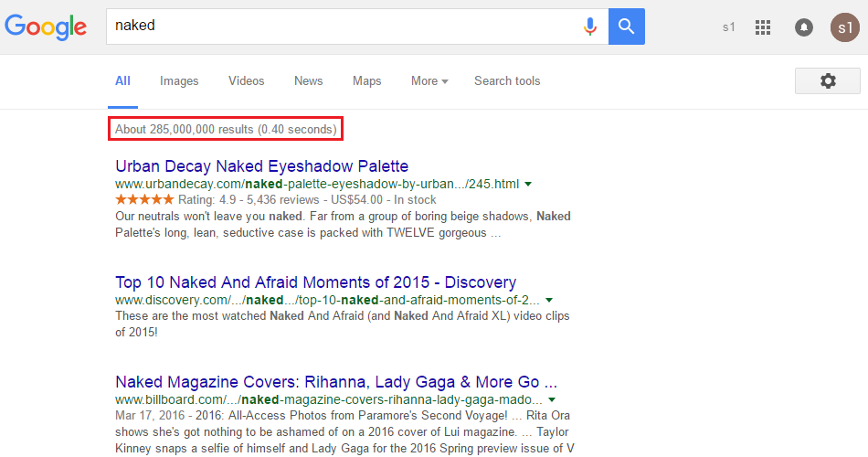The width and height of the screenshot is (868, 457).
Task: Open the settings gear menu
Action: click(828, 81)
